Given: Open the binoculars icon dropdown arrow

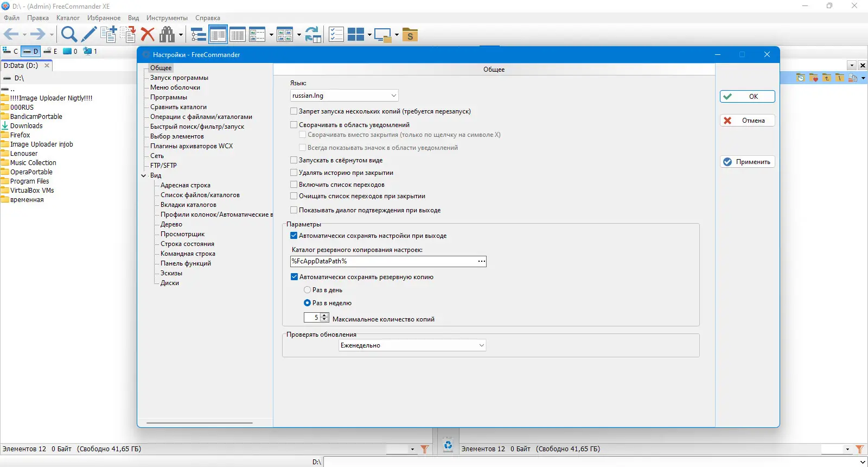Looking at the screenshot, I should pos(181,35).
